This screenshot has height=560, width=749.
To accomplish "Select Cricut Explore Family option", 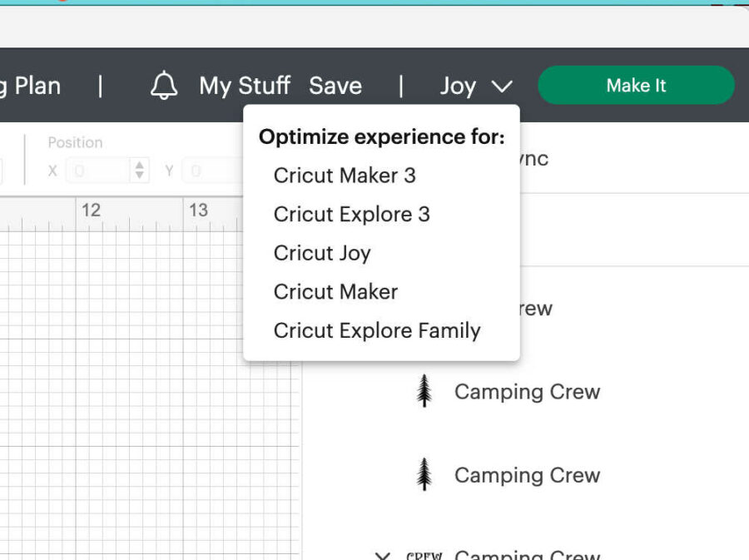I will 377,330.
